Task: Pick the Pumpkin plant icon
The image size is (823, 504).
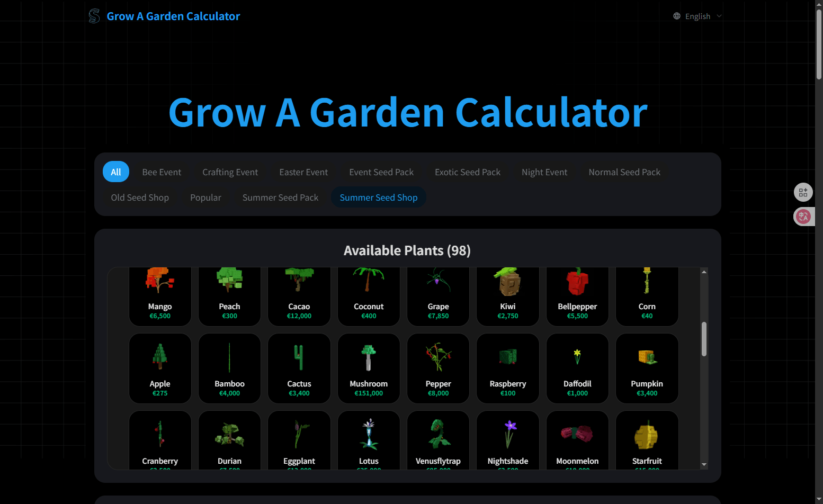Action: click(647, 358)
